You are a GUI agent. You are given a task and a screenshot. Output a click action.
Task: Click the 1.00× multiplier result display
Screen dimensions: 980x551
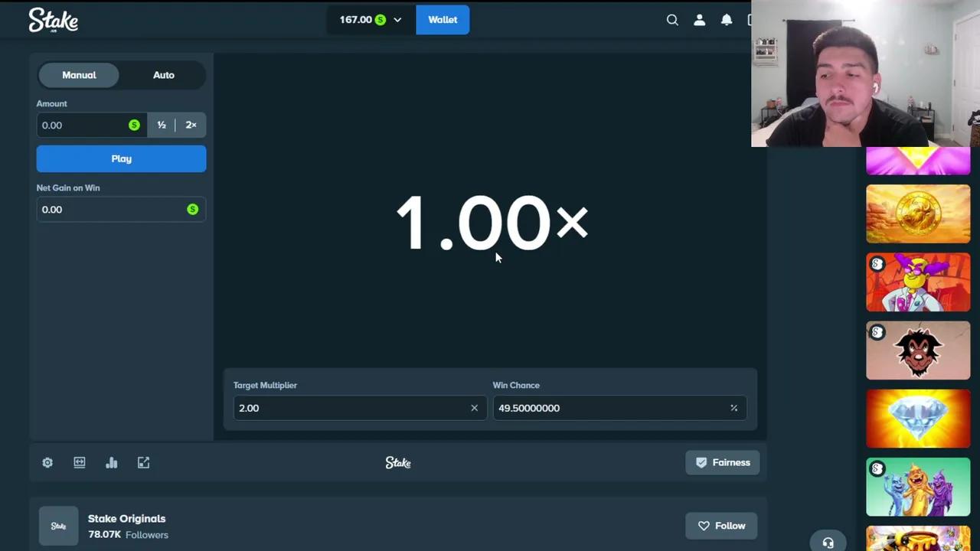click(492, 223)
